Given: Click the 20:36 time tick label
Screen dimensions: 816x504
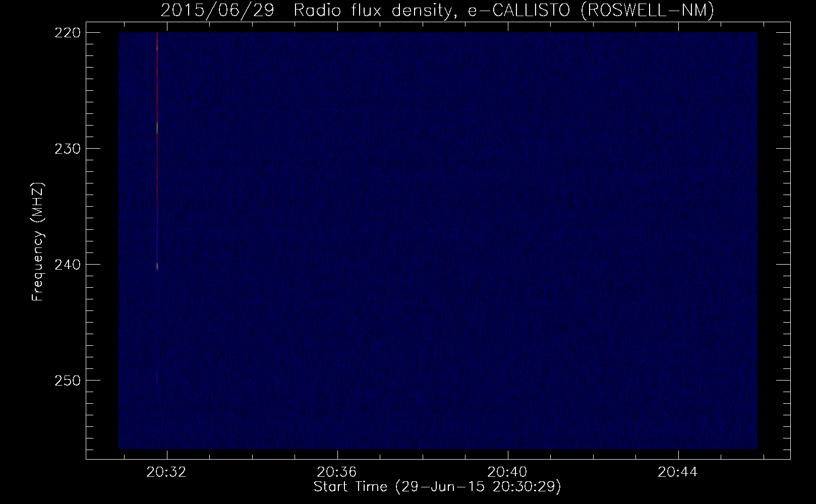Looking at the screenshot, I should (x=337, y=472).
